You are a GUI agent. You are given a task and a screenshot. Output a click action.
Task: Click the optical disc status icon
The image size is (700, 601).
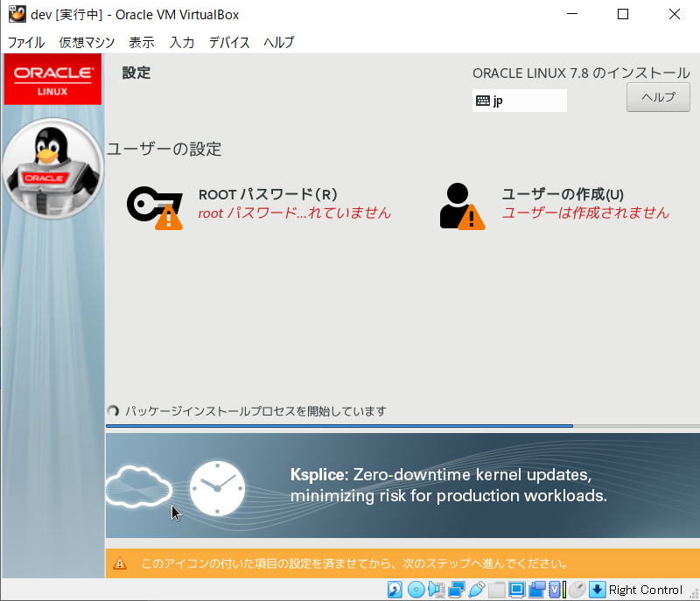416,590
